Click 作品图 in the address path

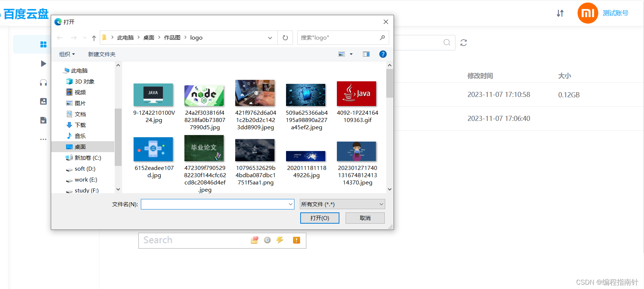[x=172, y=38]
